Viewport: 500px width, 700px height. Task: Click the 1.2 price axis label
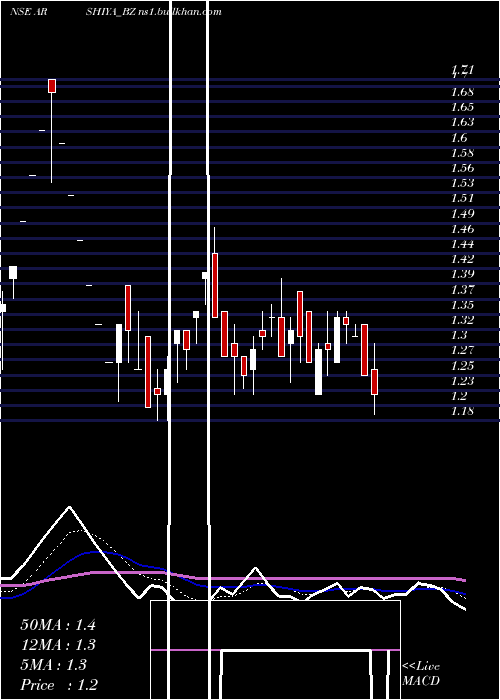coord(459,396)
